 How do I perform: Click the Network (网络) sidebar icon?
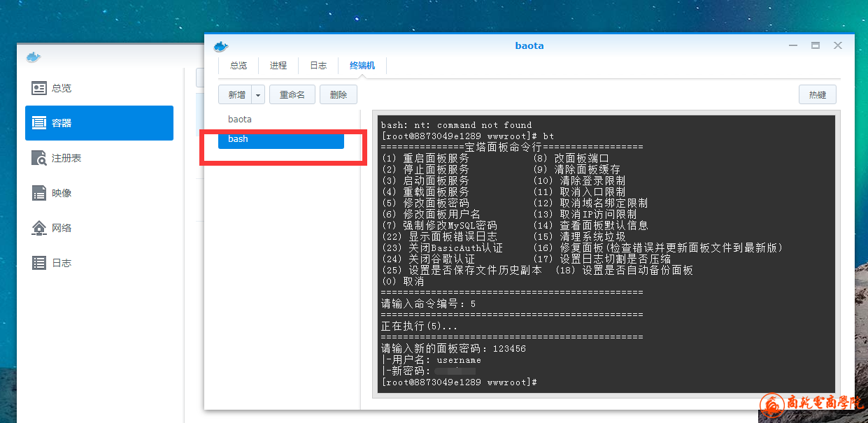point(39,228)
